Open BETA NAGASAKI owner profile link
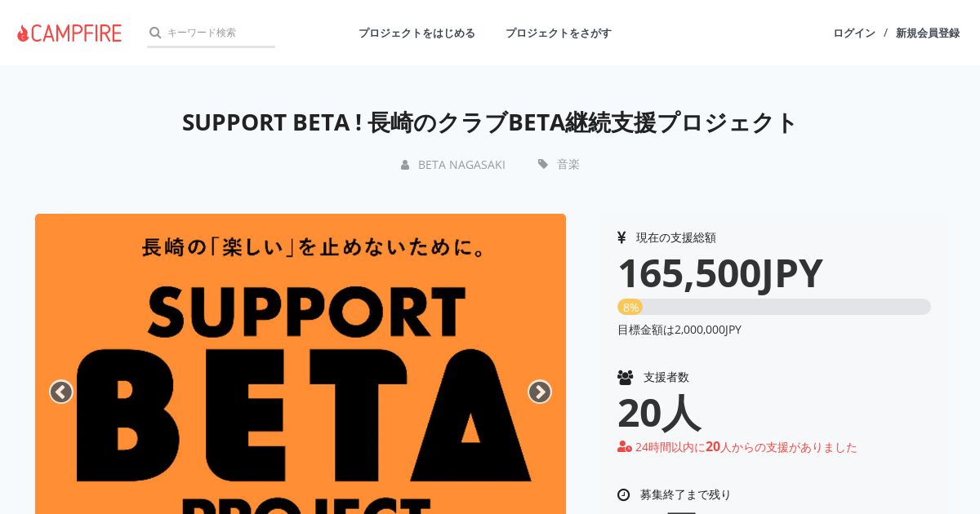The width and height of the screenshot is (980, 514). [x=461, y=165]
